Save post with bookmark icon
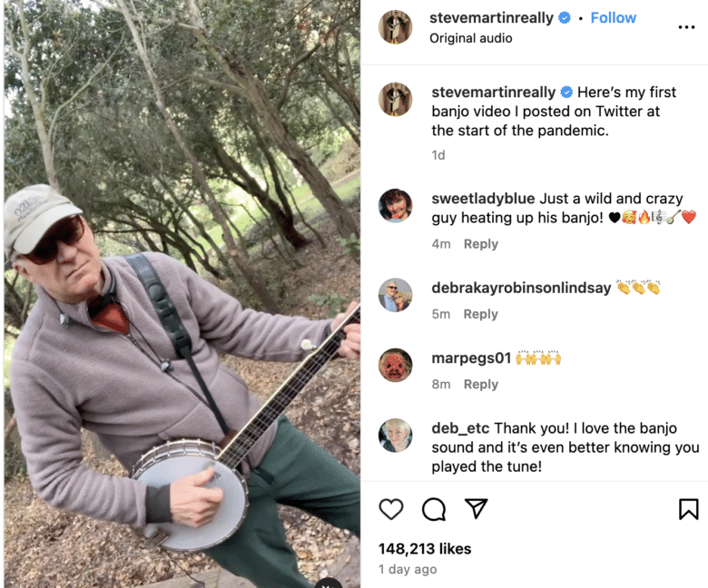Screen dimensions: 708x588 [689, 509]
